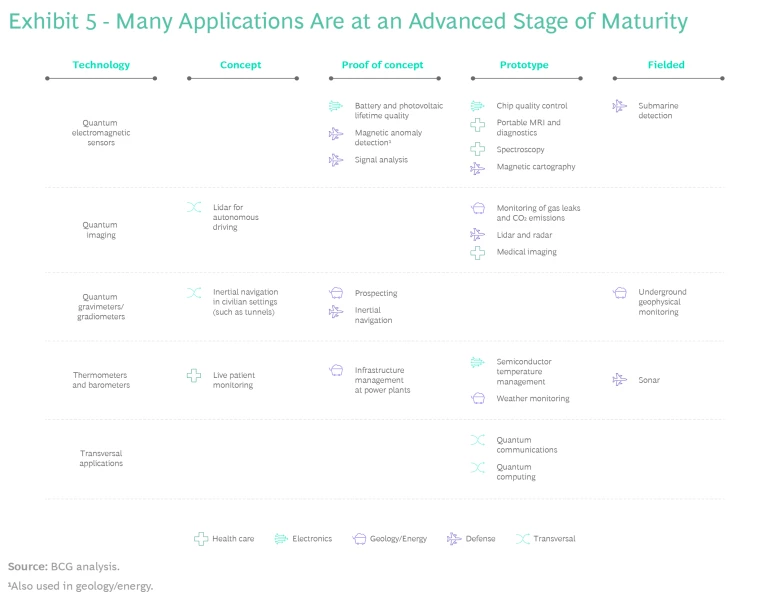
Task: Click the icon beside Submarine detection
Action: pyautogui.click(x=619, y=106)
